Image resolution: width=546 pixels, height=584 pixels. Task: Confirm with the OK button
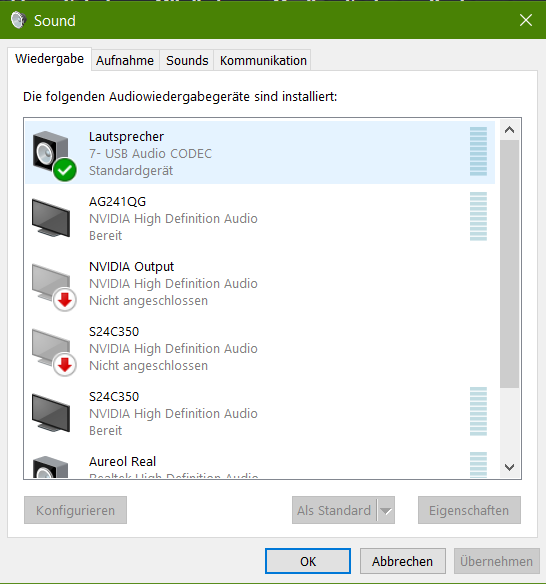pyautogui.click(x=308, y=561)
